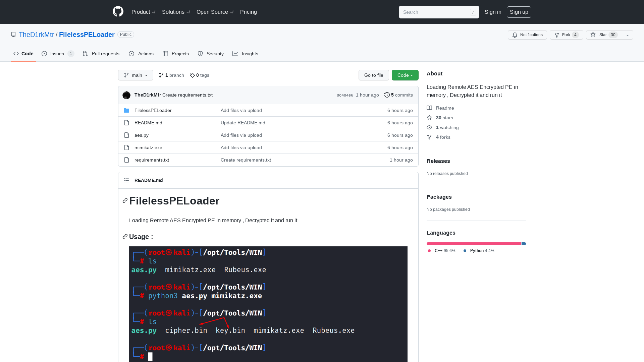Open TheD1rkMtr owner profile link
This screenshot has width=644, height=362.
(x=36, y=35)
